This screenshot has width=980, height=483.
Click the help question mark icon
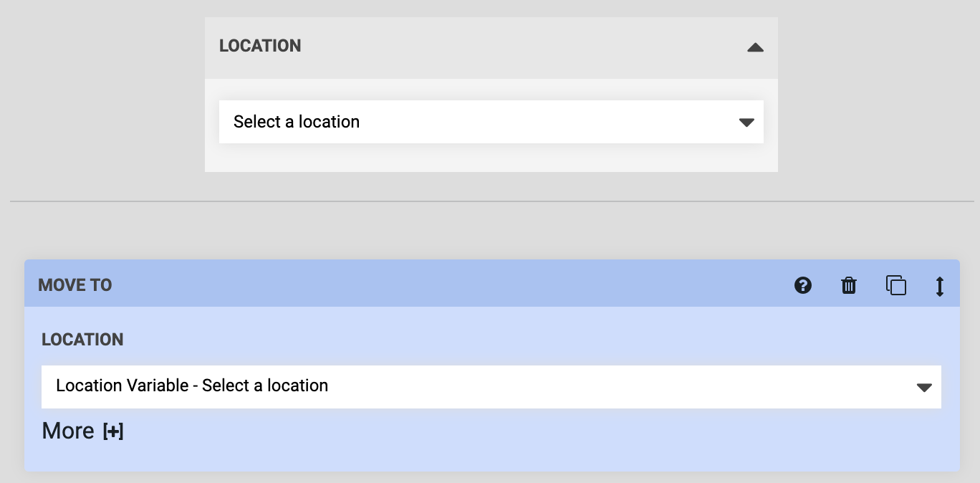point(803,286)
